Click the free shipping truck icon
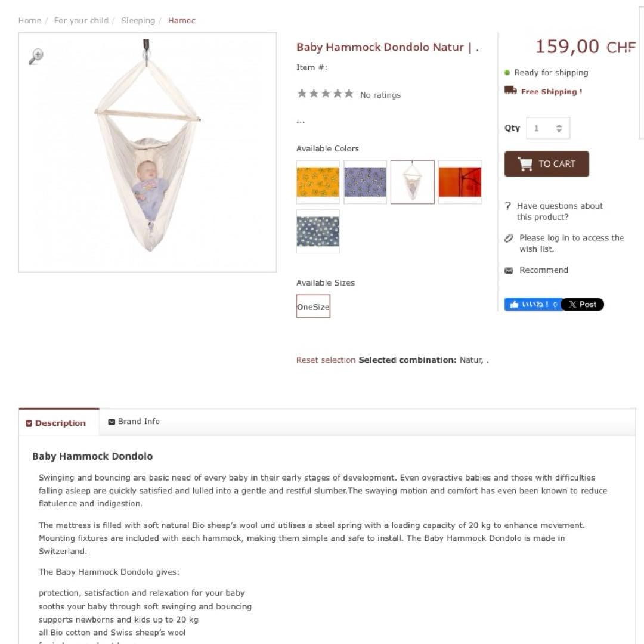This screenshot has height=644, width=644. coord(510,91)
